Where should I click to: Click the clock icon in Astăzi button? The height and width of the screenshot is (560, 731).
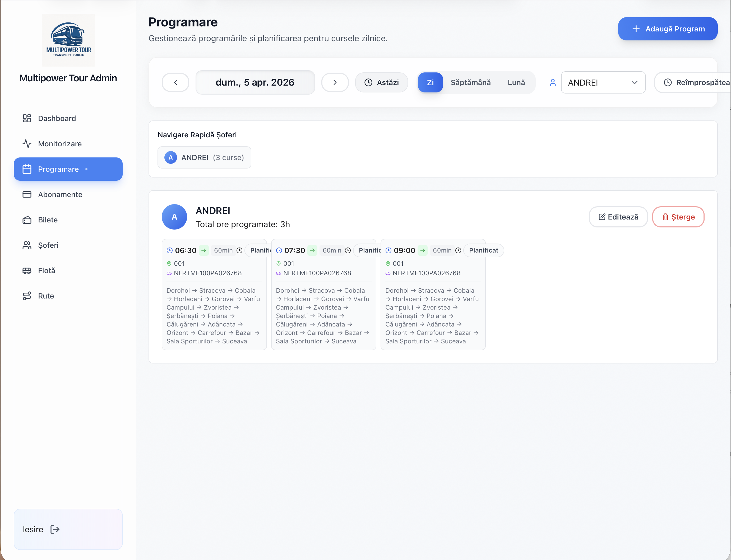coord(368,82)
